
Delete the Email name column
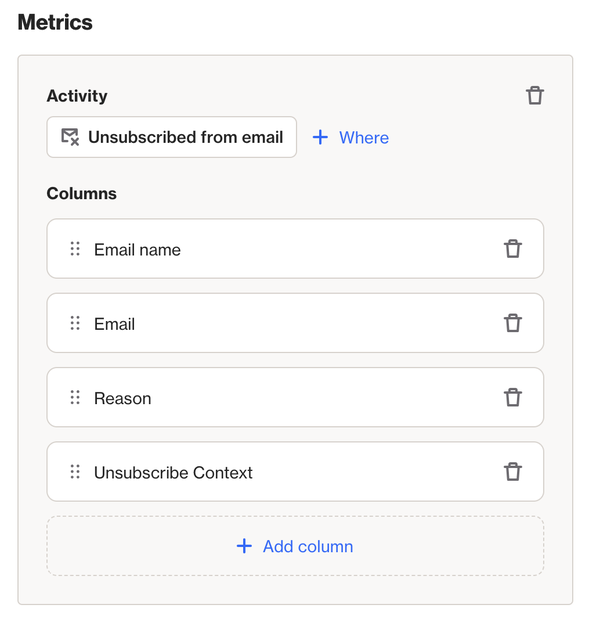click(513, 249)
